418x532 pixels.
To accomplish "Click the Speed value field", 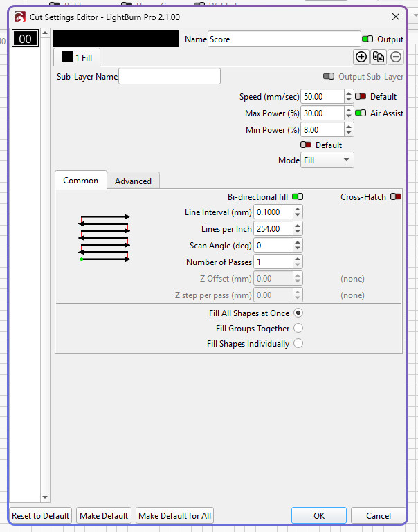I will pyautogui.click(x=322, y=96).
